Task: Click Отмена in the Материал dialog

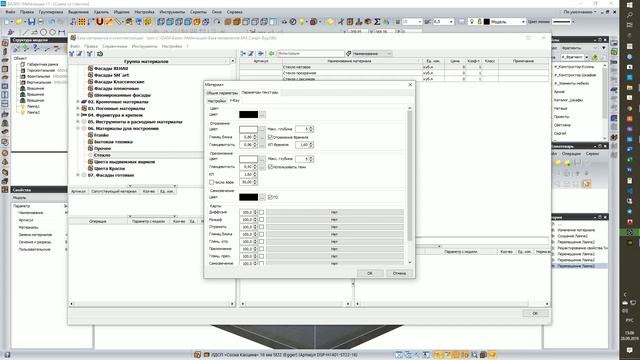Action: click(x=399, y=273)
